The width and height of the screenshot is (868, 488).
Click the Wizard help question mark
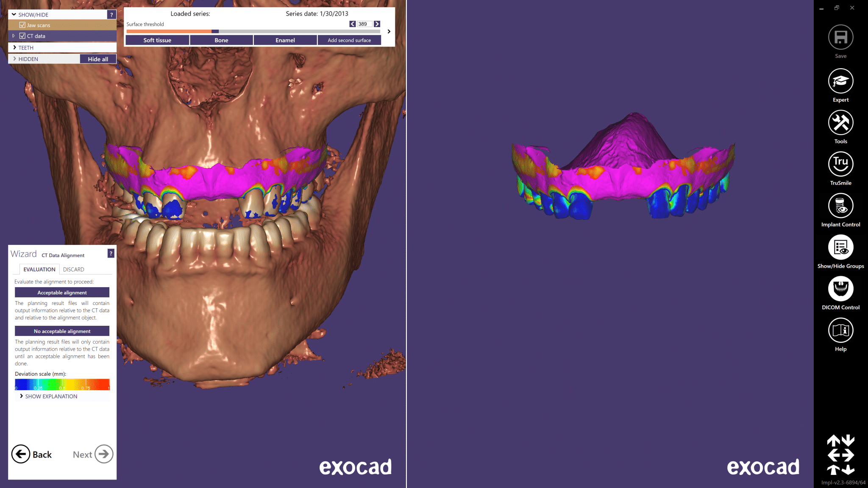pyautogui.click(x=111, y=253)
